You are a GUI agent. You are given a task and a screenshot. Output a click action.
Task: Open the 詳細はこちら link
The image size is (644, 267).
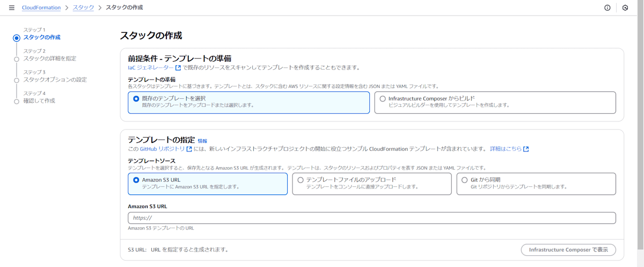click(x=506, y=149)
